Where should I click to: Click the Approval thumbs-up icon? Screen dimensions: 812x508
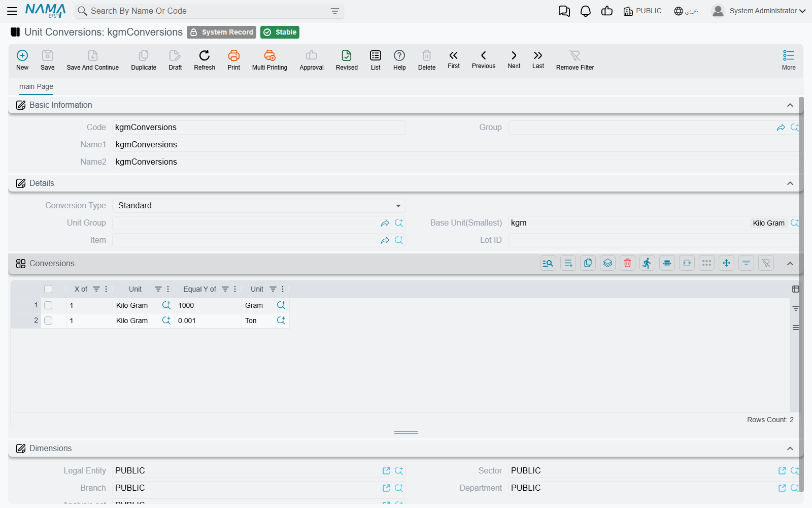[x=312, y=55]
